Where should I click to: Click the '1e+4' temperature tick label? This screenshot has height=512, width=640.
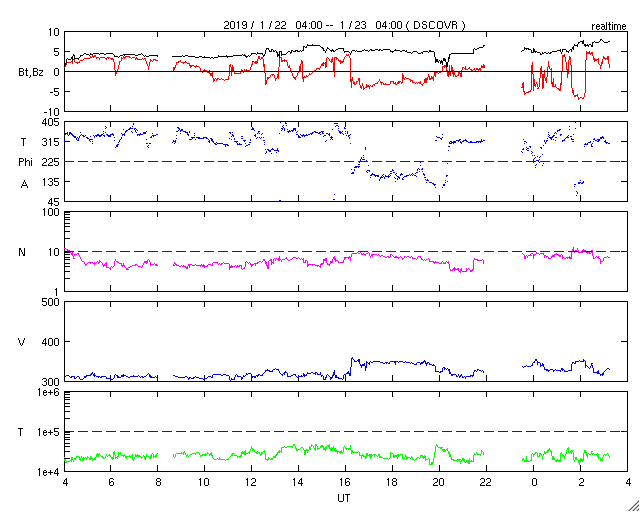pyautogui.click(x=48, y=472)
